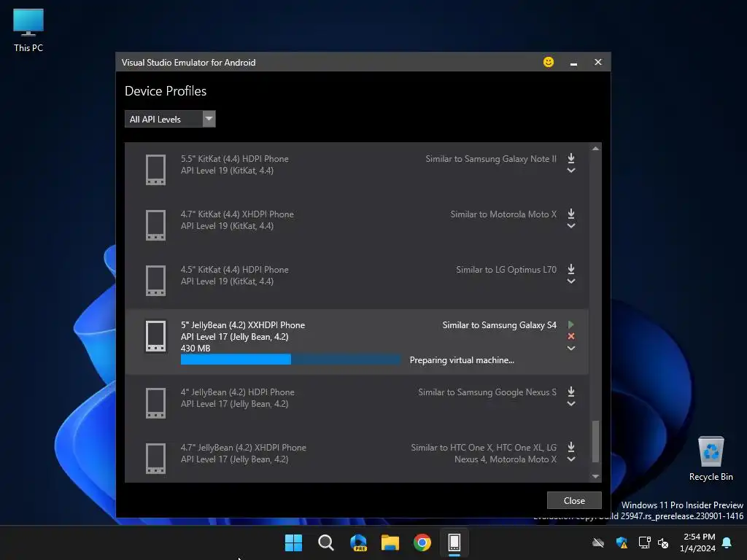The image size is (747, 560).
Task: Download the 4.5" KitKat HDPI Phone profile
Action: [570, 269]
